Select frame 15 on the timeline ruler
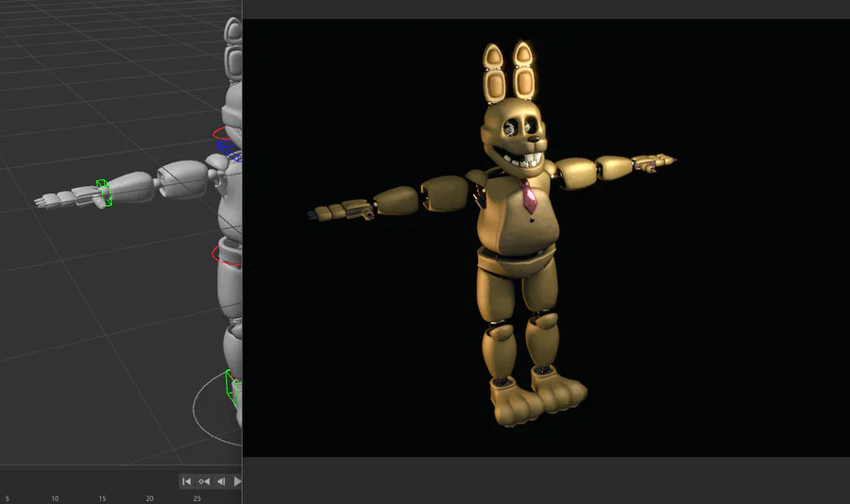This screenshot has height=504, width=850. point(102,498)
